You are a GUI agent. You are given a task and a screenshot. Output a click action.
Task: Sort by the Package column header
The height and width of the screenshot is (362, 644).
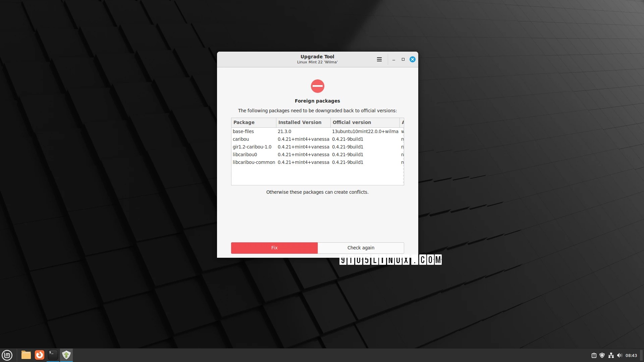pyautogui.click(x=253, y=122)
